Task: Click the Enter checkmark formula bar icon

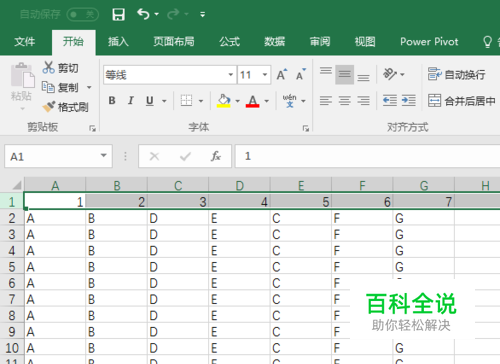Action: (185, 156)
